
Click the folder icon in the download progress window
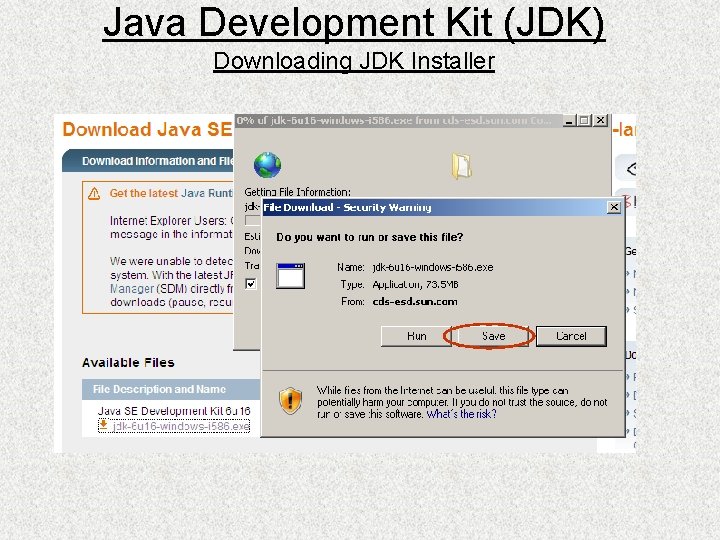point(461,166)
